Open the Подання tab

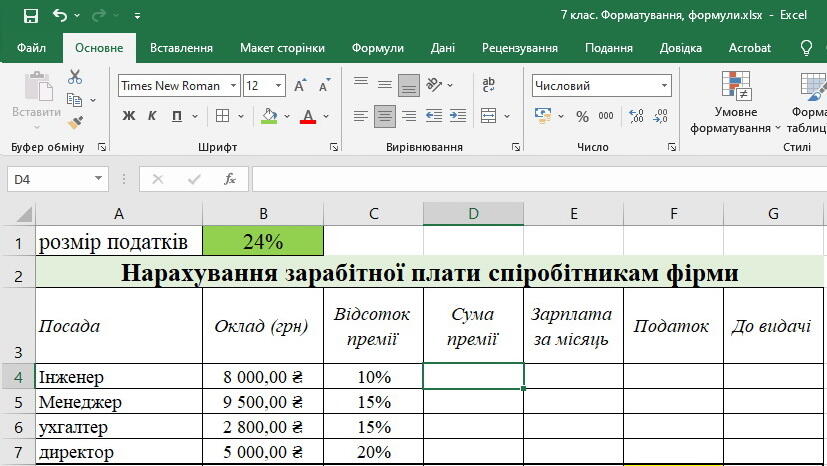pyautogui.click(x=609, y=48)
